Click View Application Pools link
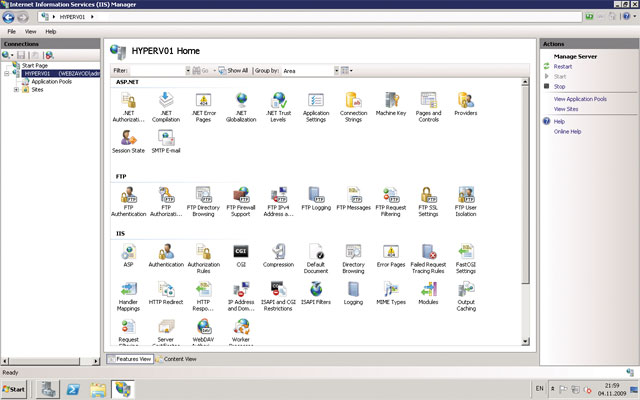This screenshot has height=400, width=640. click(x=580, y=99)
